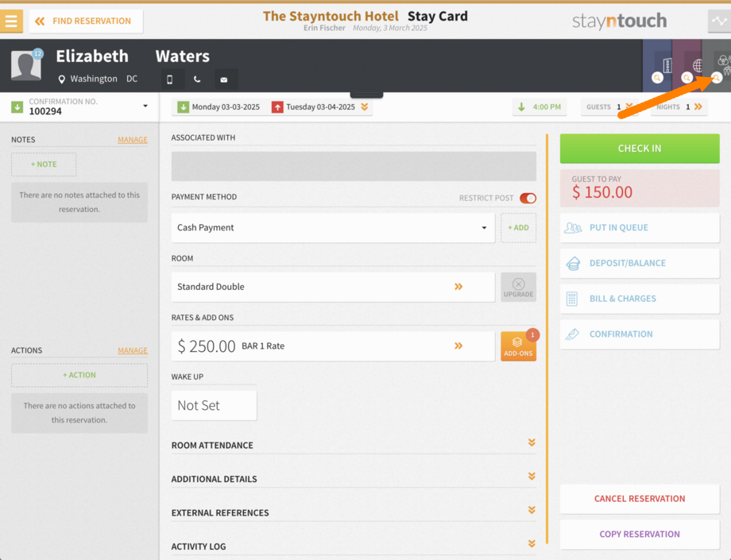
Task: Open the Confirmation option
Action: [640, 334]
